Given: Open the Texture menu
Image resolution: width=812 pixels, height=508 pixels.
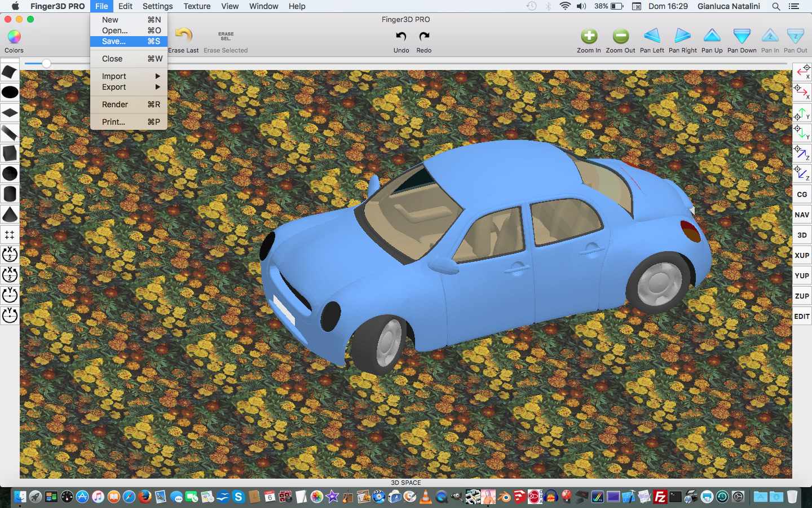Looking at the screenshot, I should [197, 6].
